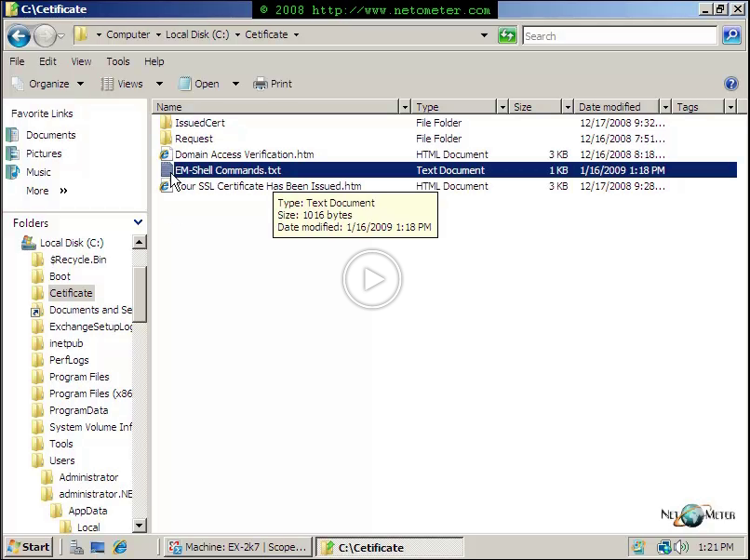Open the Documents favorite link
This screenshot has width=750, height=560.
50,135
